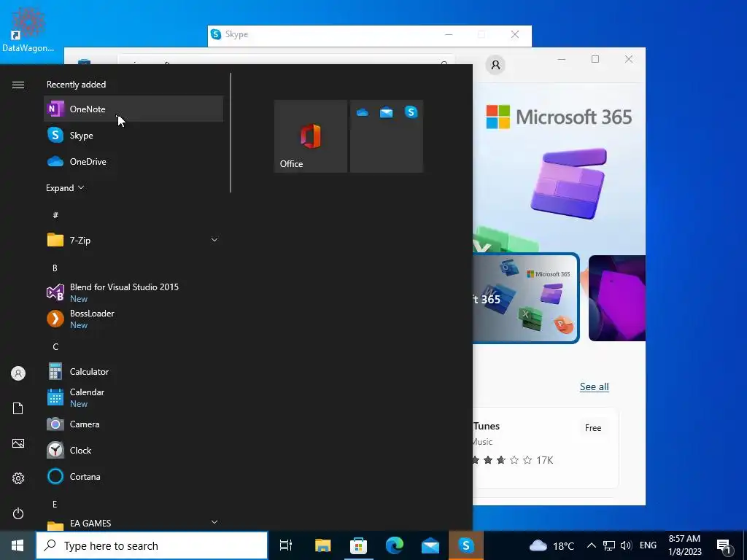Click the ENG language indicator
This screenshot has height=560, width=747.
(648, 545)
